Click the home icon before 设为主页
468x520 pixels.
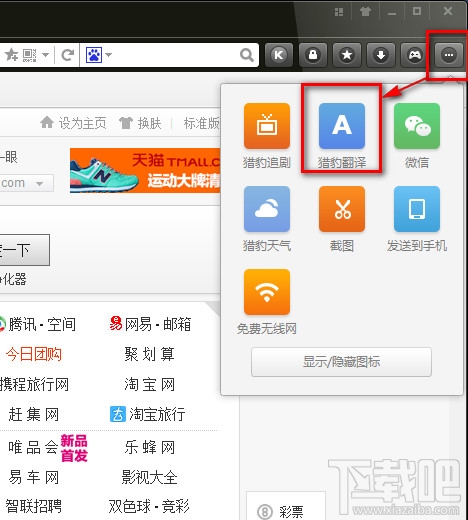click(47, 123)
